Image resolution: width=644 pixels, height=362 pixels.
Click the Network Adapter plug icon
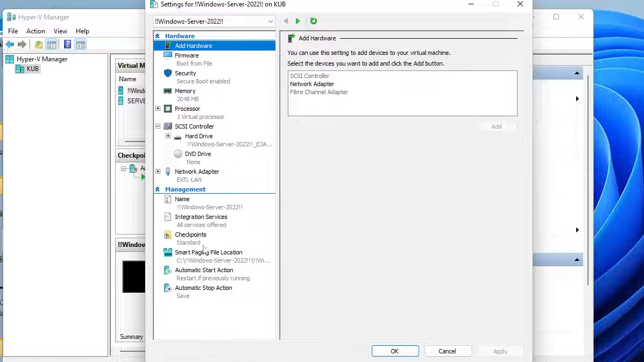click(167, 172)
